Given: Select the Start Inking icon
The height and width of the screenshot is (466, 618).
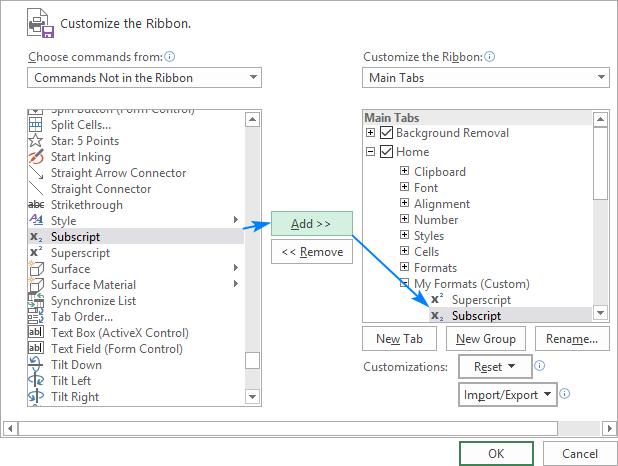Looking at the screenshot, I should (36, 157).
